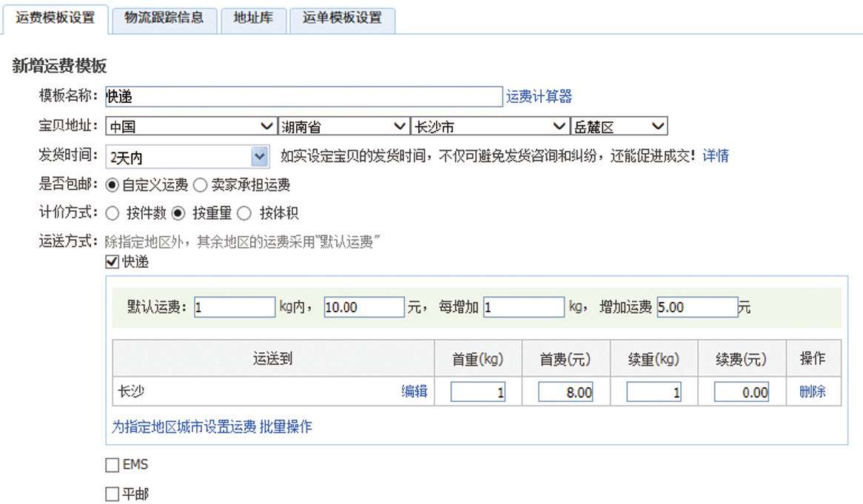The image size is (863, 504).
Task: Delete the 长沙 shipping row
Action: [x=813, y=392]
